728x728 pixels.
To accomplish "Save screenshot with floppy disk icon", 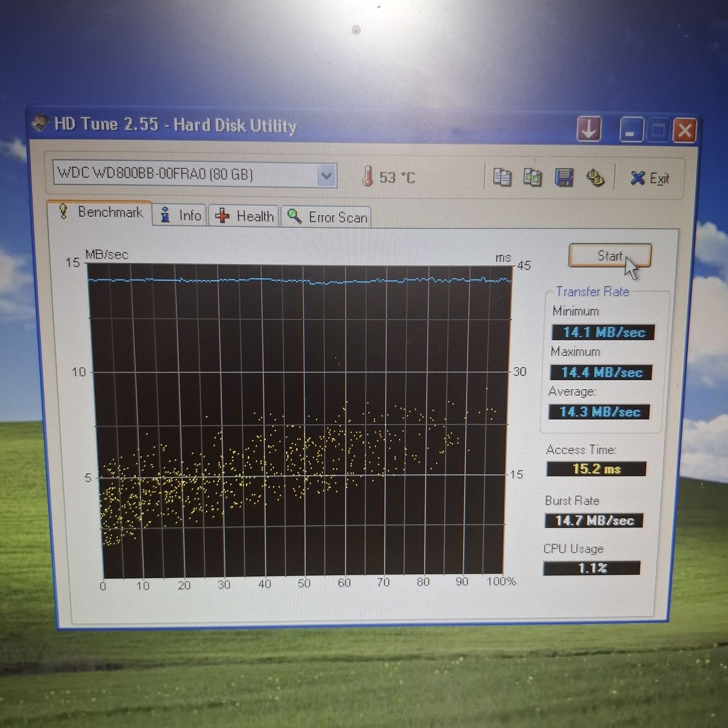I will [x=564, y=178].
